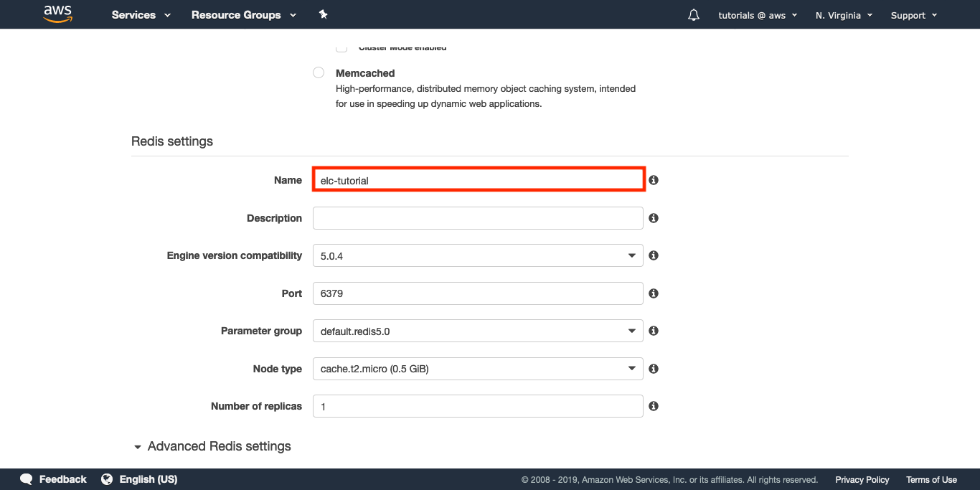Image resolution: width=980 pixels, height=490 pixels.
Task: Click the Number of replicas field
Action: (478, 406)
